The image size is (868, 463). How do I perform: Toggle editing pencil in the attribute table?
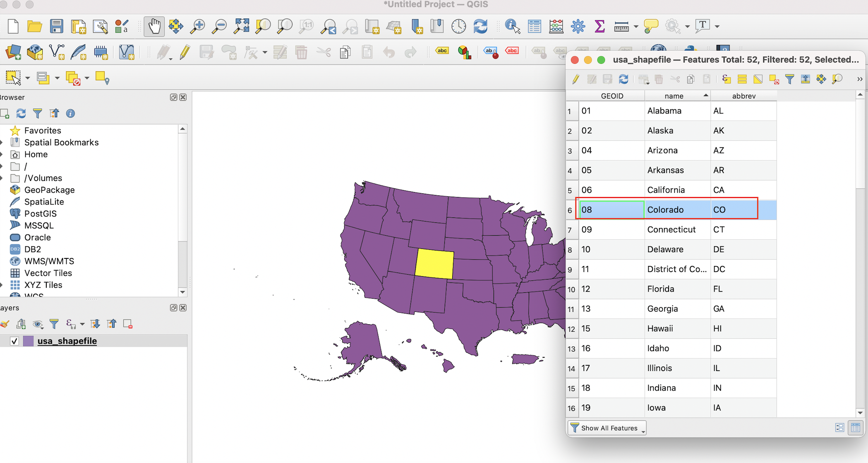click(x=575, y=79)
